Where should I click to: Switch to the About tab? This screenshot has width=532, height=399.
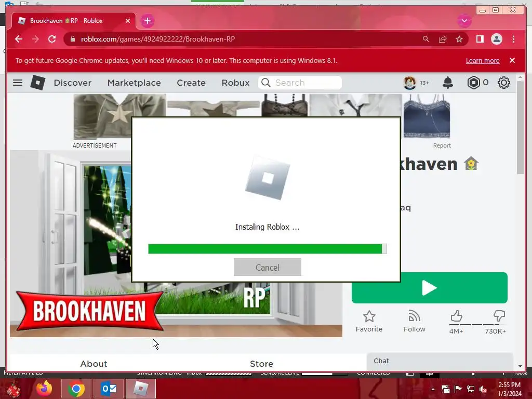click(x=94, y=364)
